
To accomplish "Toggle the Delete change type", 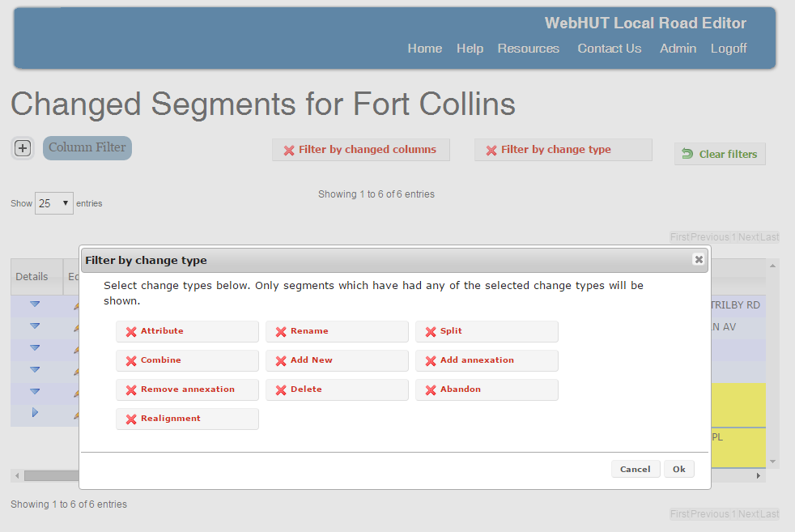I will click(x=337, y=389).
